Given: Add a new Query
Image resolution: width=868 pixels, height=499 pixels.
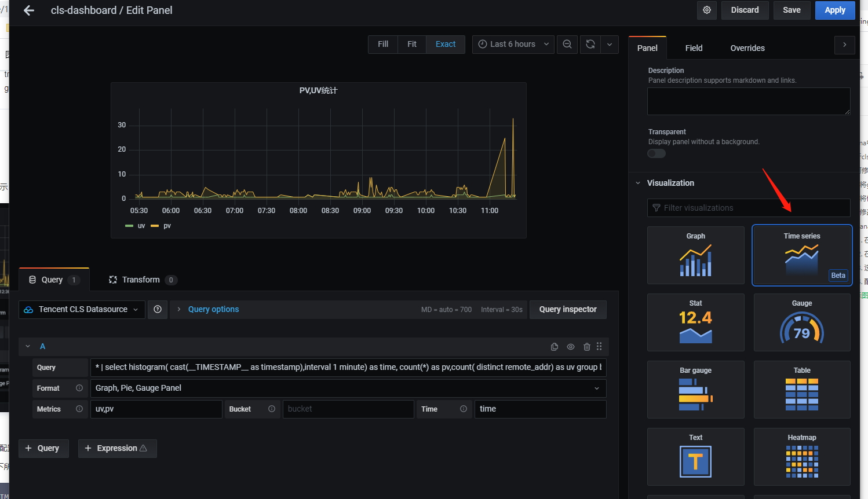Looking at the screenshot, I should tap(43, 449).
